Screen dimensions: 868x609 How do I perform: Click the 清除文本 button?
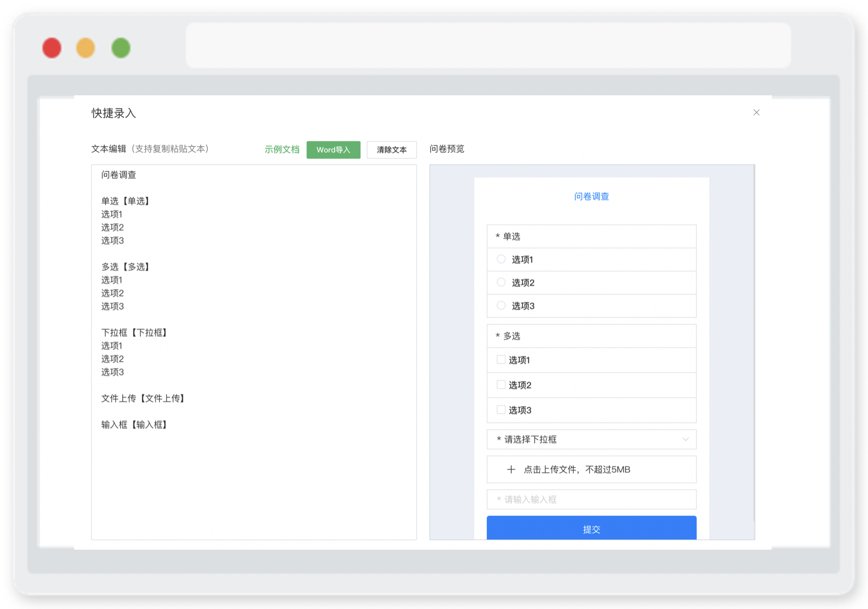[x=392, y=150]
